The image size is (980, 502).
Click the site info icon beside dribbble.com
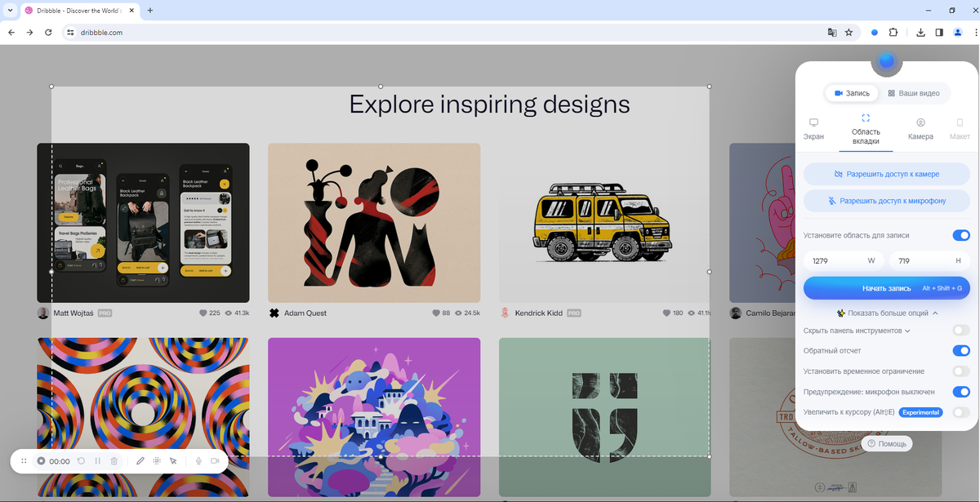coord(70,33)
